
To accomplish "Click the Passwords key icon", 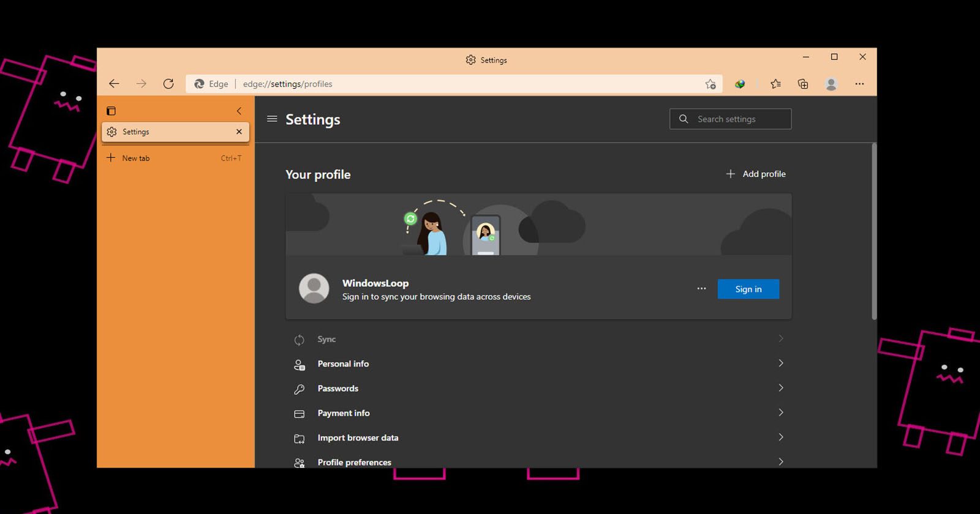I will point(299,389).
